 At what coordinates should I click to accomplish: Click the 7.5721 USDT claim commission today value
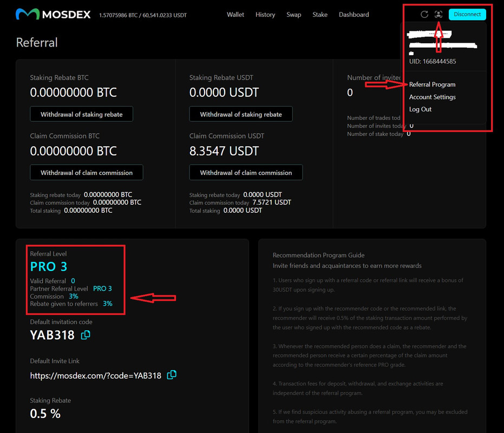click(x=272, y=202)
